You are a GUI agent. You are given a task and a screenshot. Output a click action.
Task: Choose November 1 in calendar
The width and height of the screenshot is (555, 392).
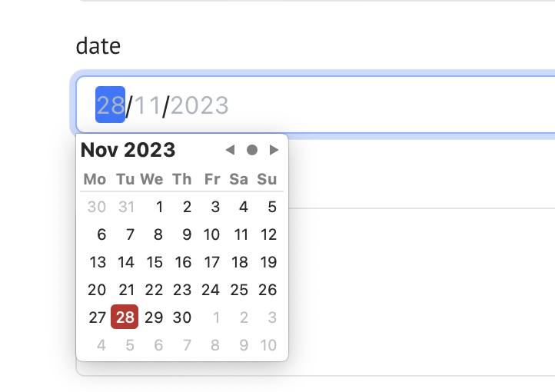159,207
